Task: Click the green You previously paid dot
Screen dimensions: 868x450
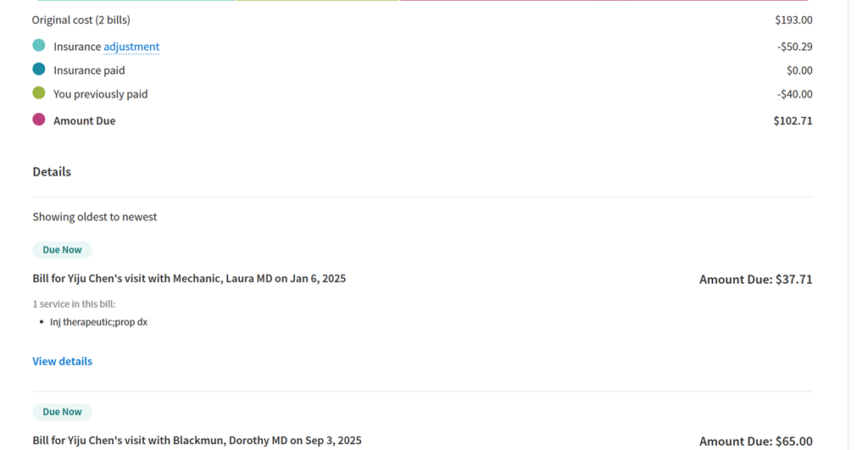Action: tap(39, 93)
